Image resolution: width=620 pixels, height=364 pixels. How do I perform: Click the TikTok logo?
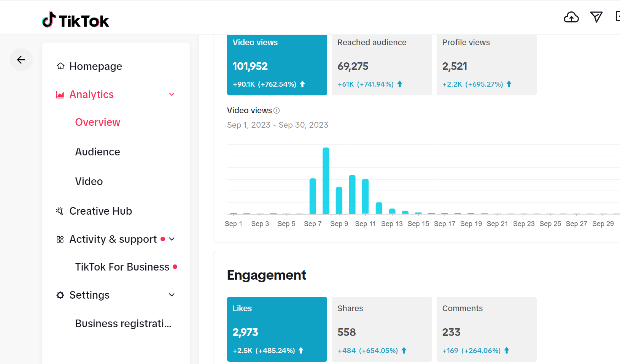coord(75,20)
